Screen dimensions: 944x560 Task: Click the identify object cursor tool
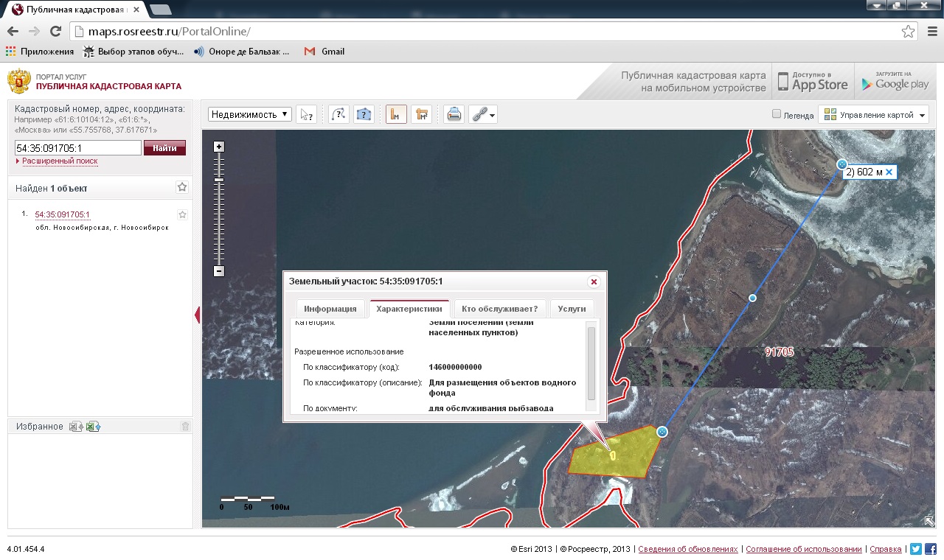[x=306, y=114]
